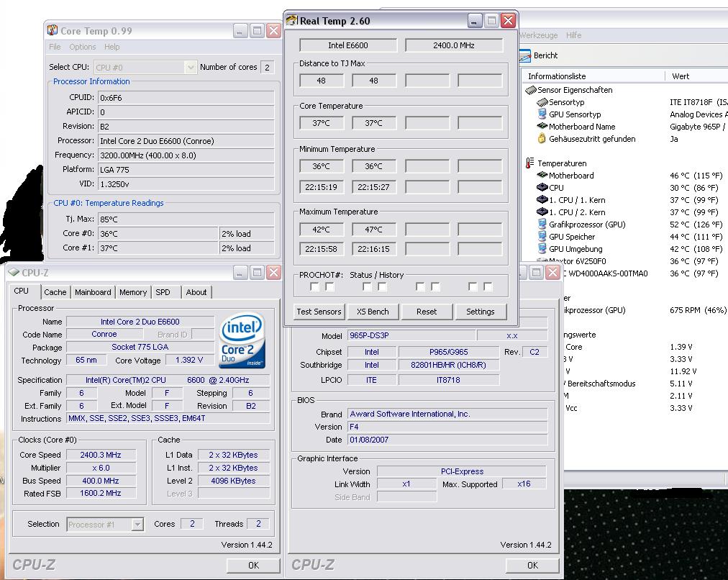Click the Number of cores field
This screenshot has width=728, height=580.
(x=267, y=68)
